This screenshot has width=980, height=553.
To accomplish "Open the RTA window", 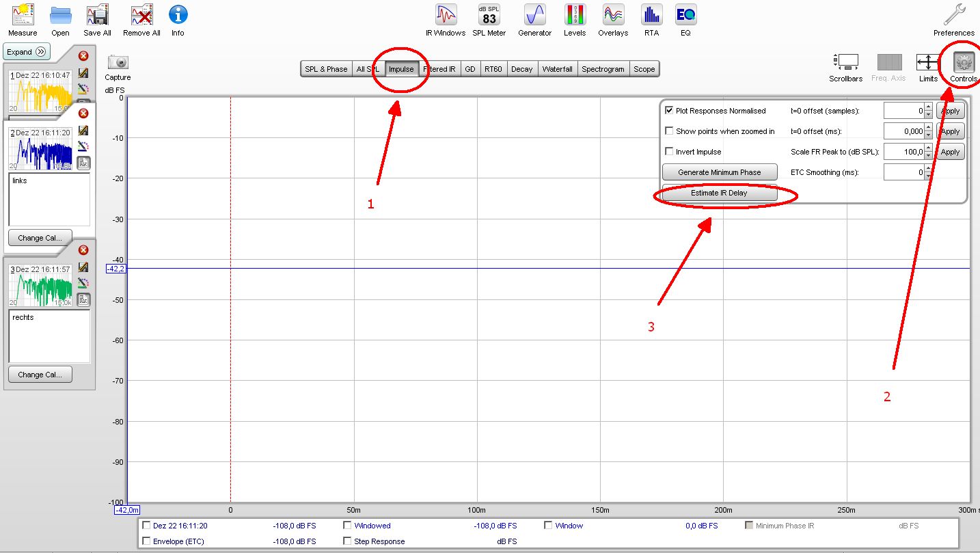I will point(651,20).
